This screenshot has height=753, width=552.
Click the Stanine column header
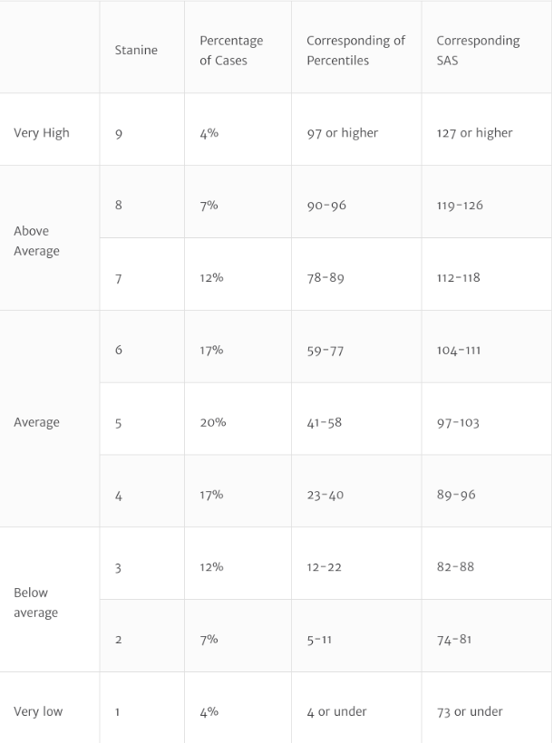(136, 50)
